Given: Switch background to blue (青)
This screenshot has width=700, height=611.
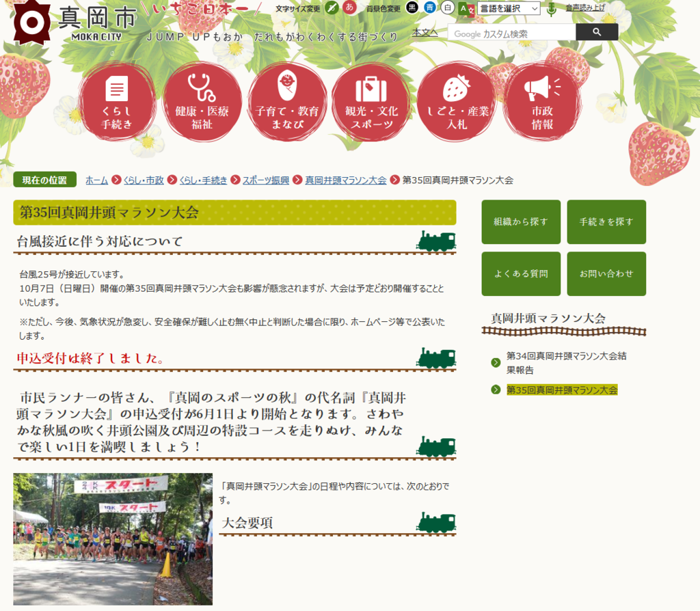Looking at the screenshot, I should [x=429, y=8].
